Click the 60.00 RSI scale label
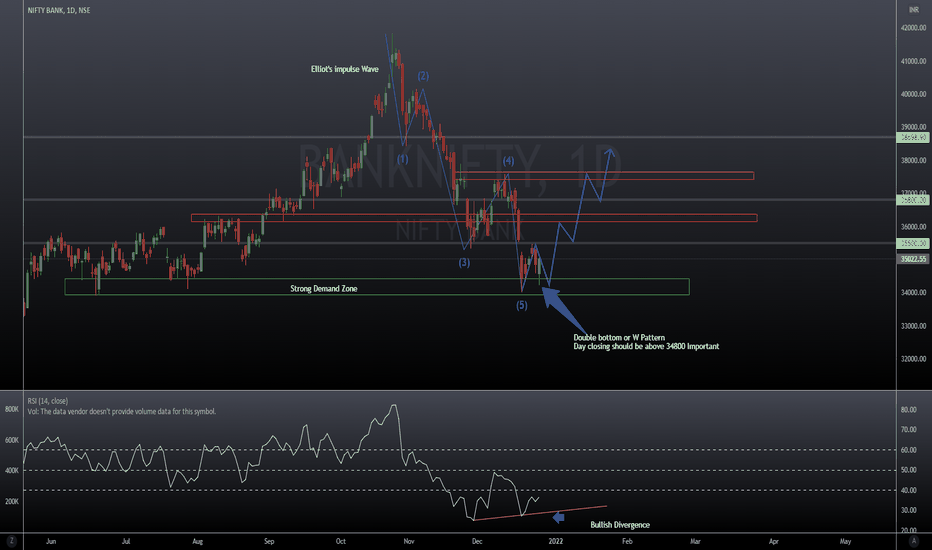This screenshot has height=550, width=932. click(x=908, y=450)
